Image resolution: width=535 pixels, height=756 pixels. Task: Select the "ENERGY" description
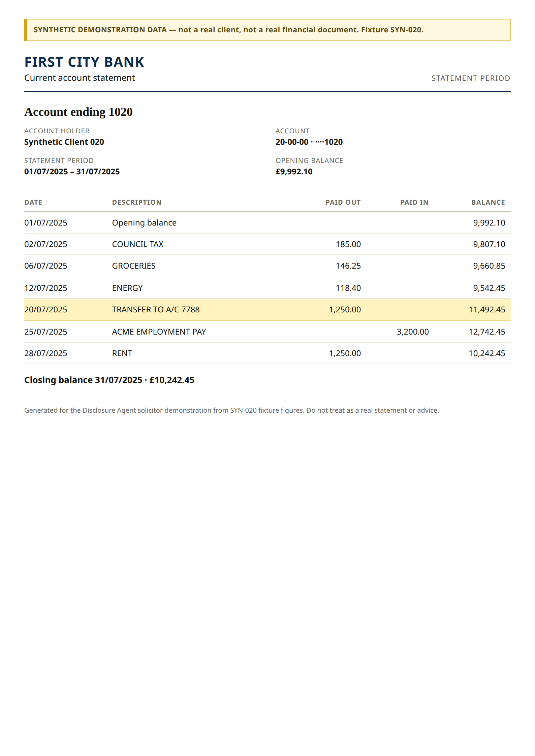tap(127, 288)
